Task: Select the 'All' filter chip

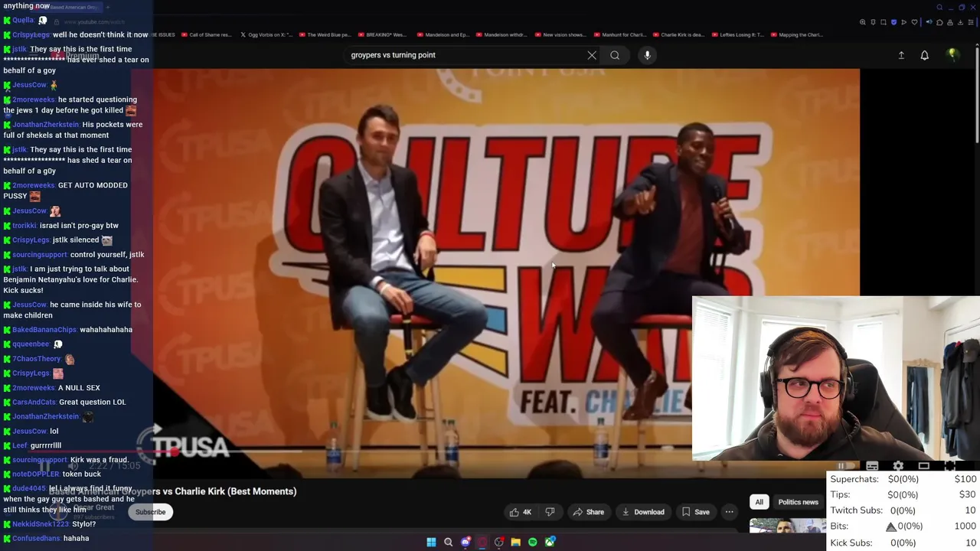Action: point(759,502)
